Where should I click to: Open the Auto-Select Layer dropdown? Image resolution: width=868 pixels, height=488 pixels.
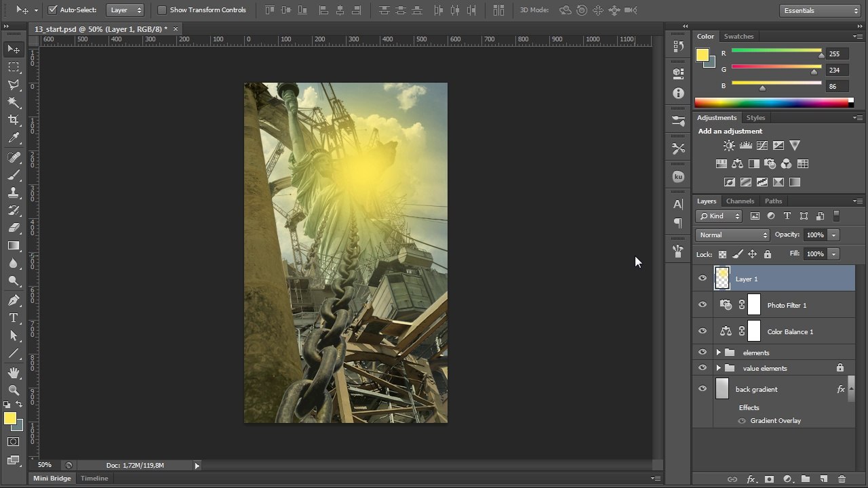(x=125, y=10)
